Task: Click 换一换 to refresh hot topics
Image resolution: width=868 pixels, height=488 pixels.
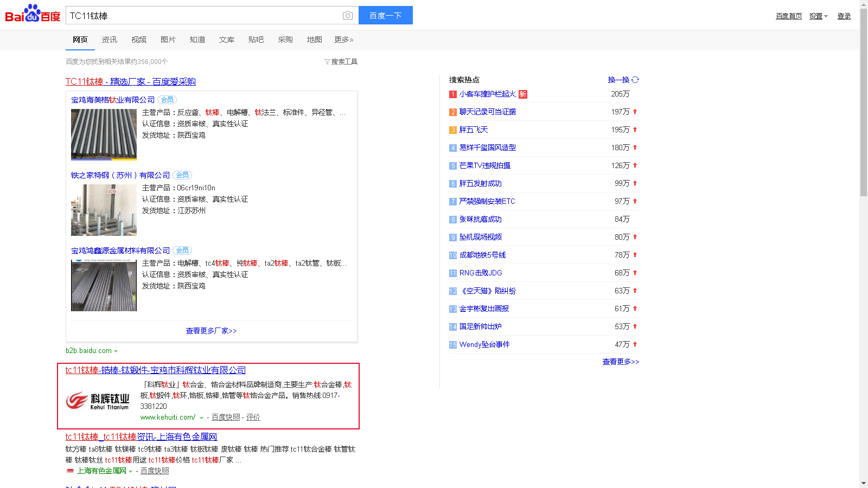Action: (619, 80)
